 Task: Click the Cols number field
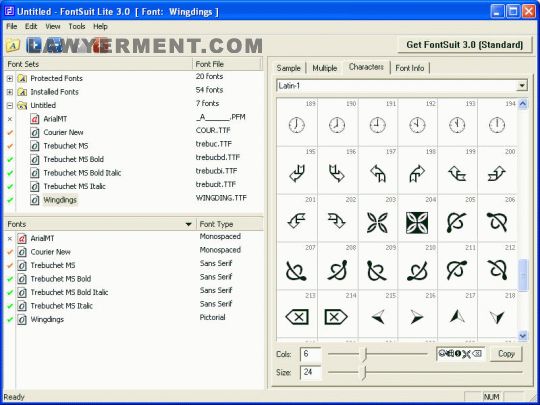click(311, 354)
